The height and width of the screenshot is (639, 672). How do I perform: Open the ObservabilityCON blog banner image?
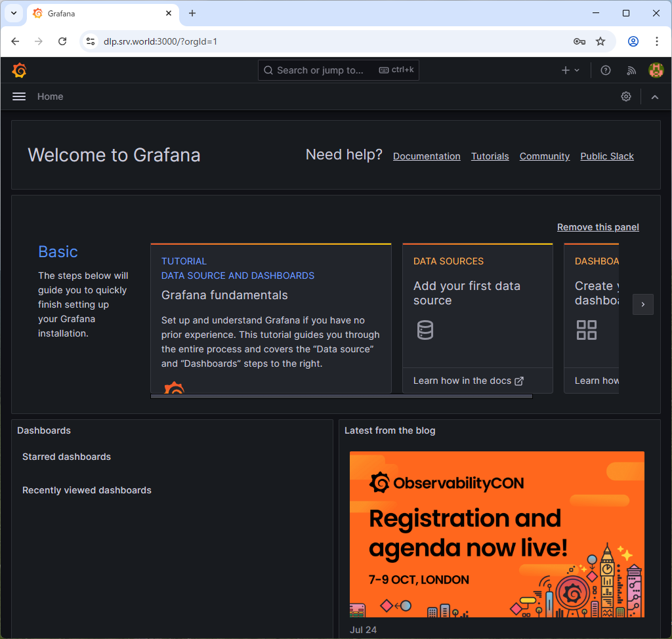[x=497, y=534]
